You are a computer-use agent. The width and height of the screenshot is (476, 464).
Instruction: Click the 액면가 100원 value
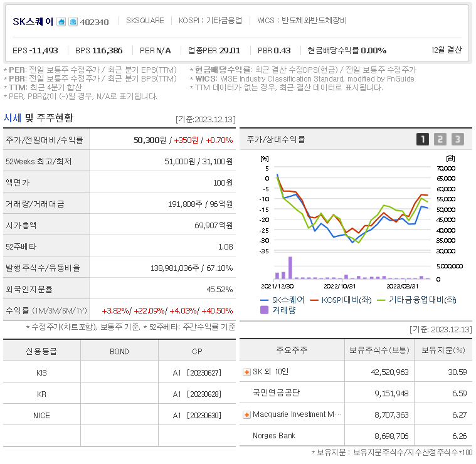[x=223, y=183]
